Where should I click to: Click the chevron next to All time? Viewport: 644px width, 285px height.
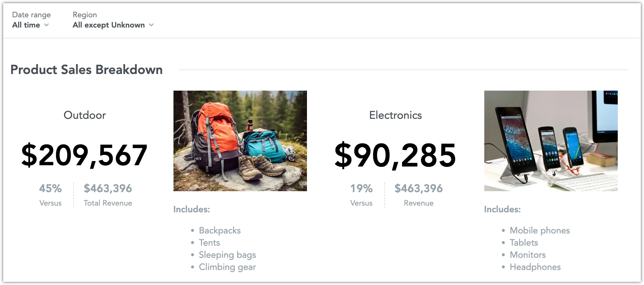coord(47,25)
